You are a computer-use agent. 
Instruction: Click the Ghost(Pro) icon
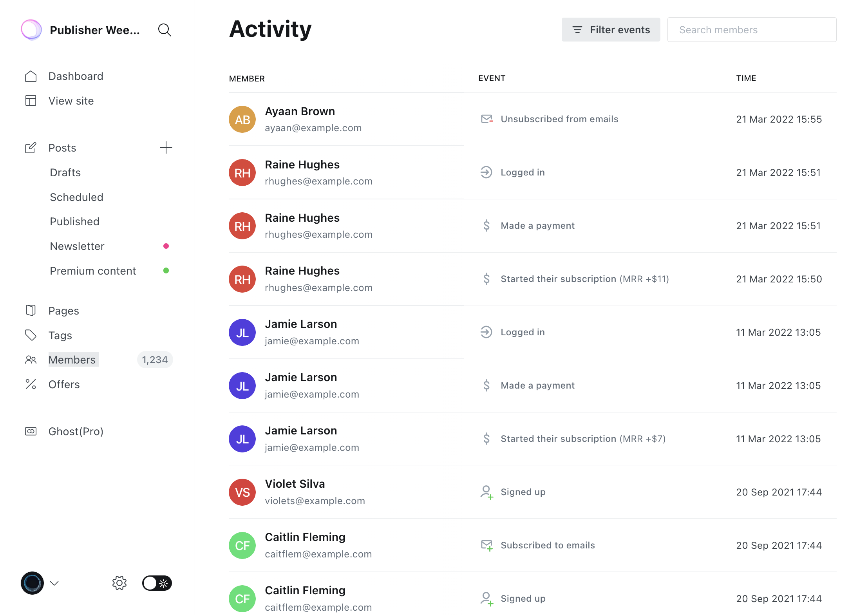click(x=31, y=431)
